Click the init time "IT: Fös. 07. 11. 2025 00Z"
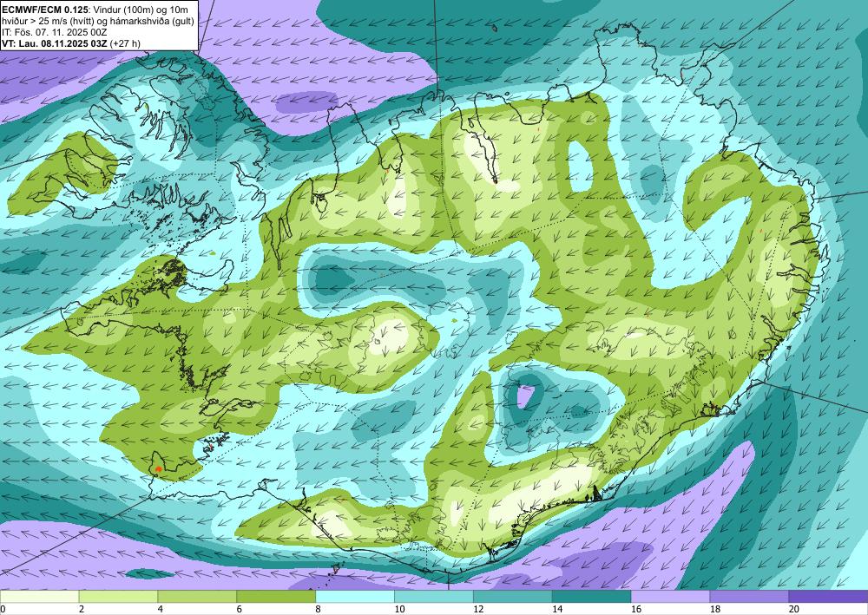868x615 pixels. [54, 32]
